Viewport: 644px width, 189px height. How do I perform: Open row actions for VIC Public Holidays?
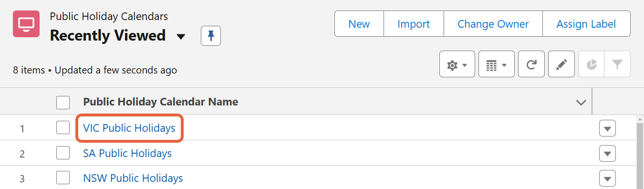point(607,128)
